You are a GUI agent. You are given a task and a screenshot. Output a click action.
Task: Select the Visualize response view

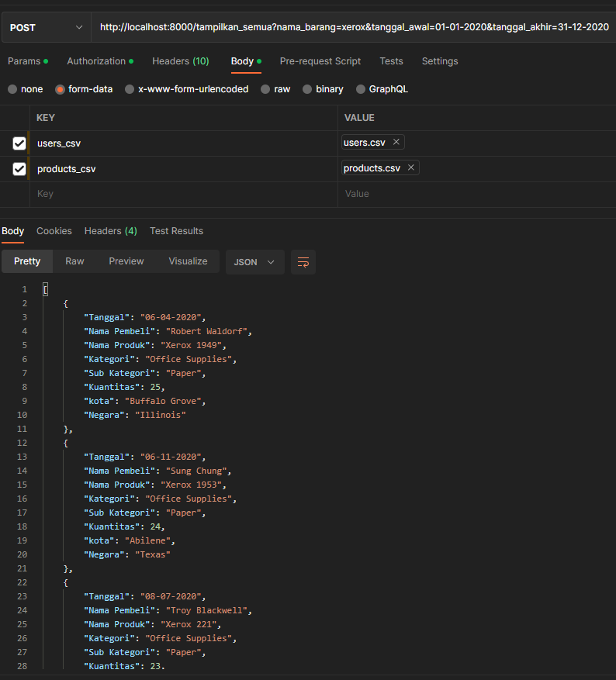188,261
